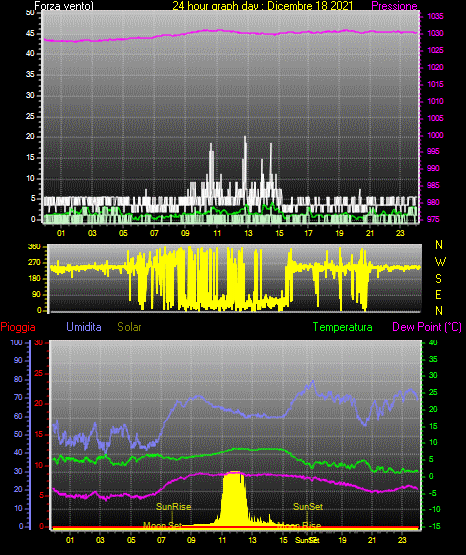466x555 pixels.
Task: Select the 24 hour graph day title
Action: 263,6
